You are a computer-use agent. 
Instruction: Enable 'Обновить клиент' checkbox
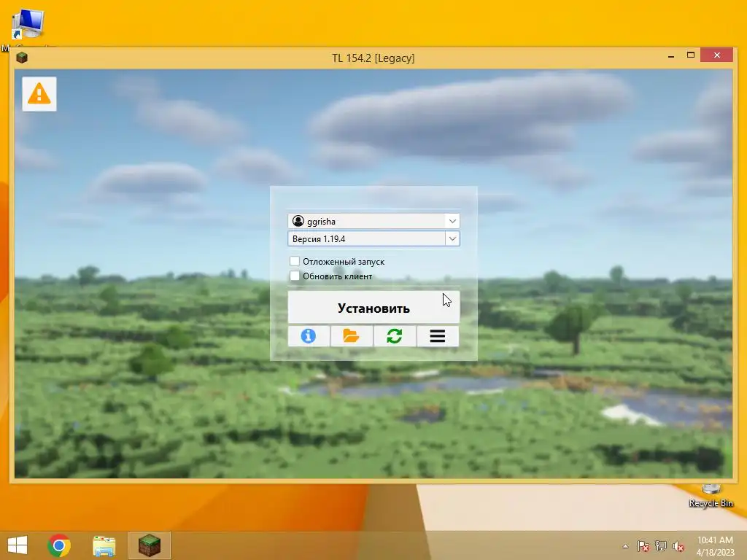295,276
